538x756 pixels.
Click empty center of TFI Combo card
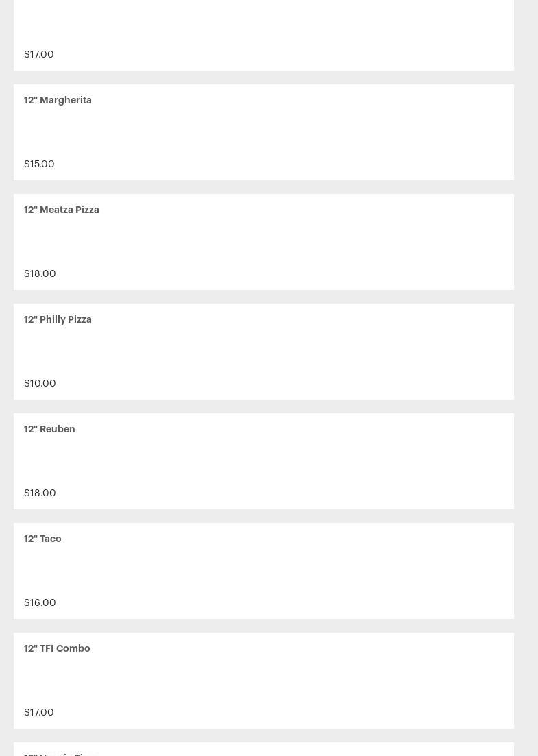tap(264, 681)
